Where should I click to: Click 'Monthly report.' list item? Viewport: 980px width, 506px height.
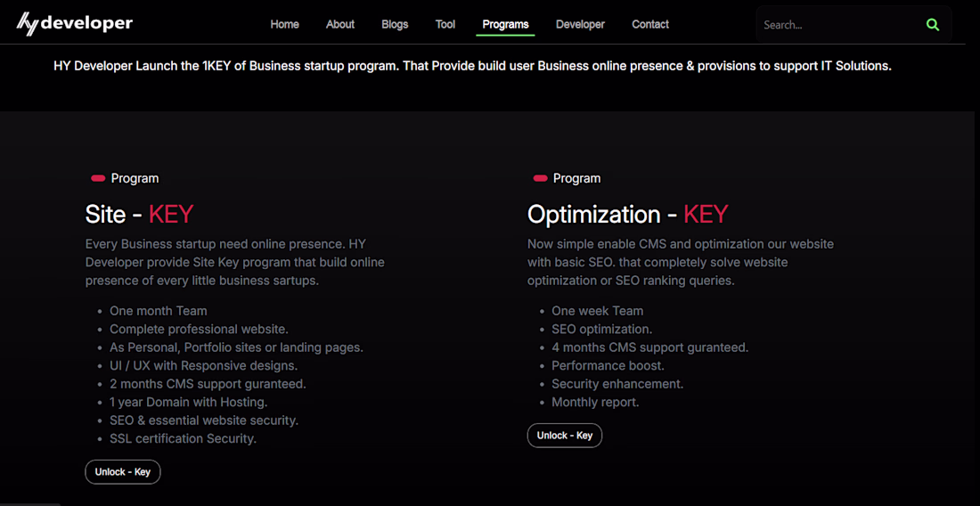point(595,402)
